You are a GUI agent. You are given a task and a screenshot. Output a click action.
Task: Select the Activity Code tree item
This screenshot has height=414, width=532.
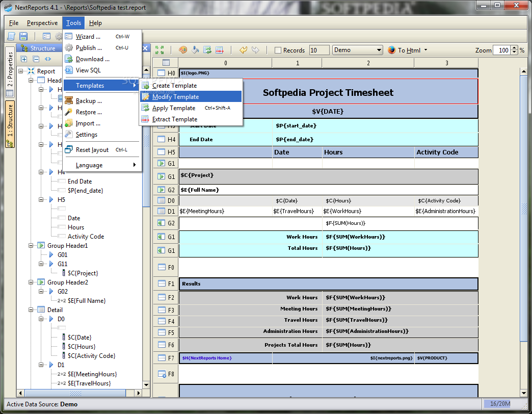click(86, 237)
